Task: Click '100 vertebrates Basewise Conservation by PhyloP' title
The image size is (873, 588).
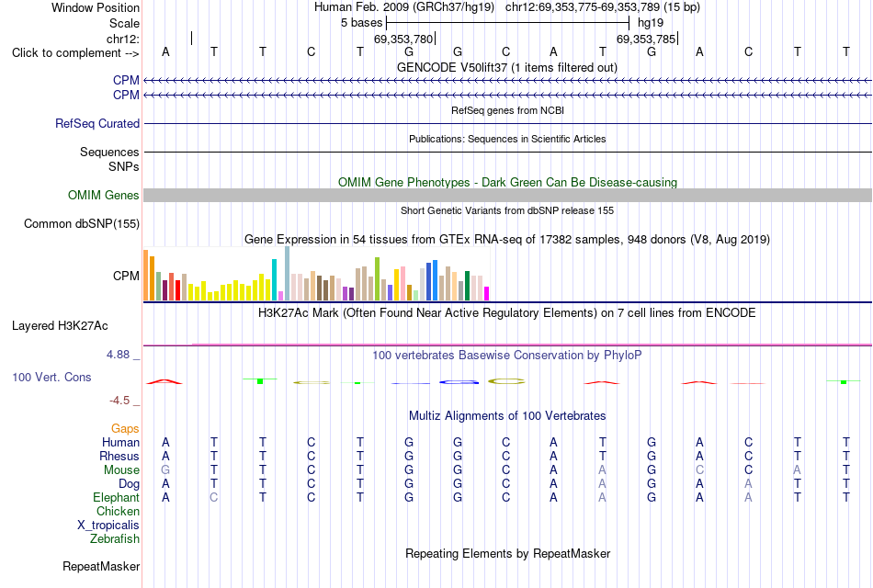Action: click(x=507, y=356)
